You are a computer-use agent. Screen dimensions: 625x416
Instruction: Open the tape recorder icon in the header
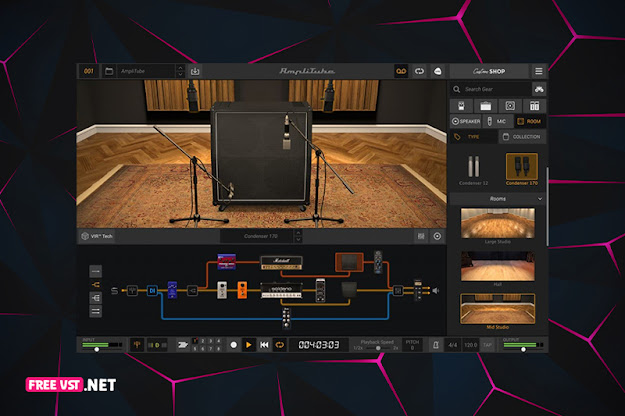(401, 71)
